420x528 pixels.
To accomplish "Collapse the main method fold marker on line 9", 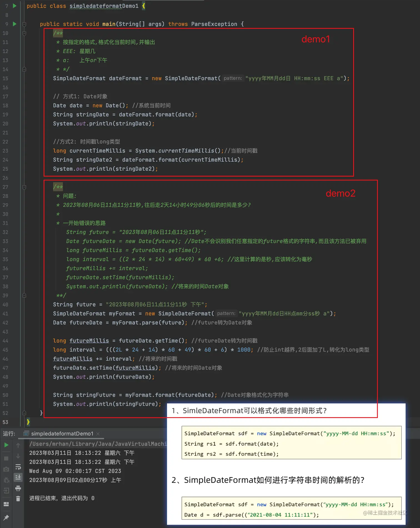I will 24,24.
